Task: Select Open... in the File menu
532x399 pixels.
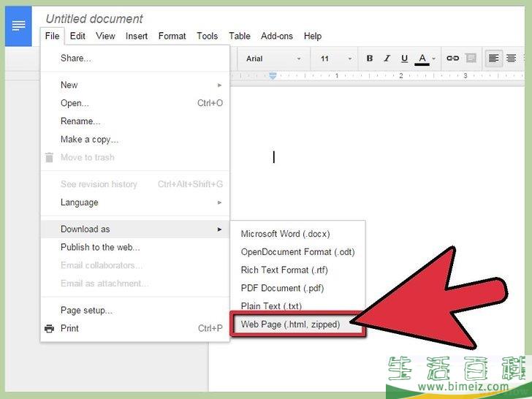Action: (x=135, y=103)
